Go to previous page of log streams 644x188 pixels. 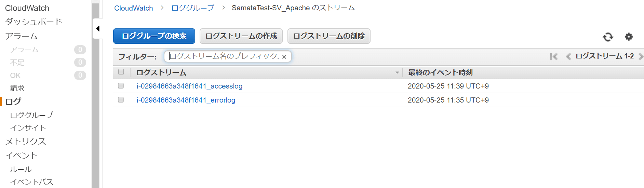(568, 56)
